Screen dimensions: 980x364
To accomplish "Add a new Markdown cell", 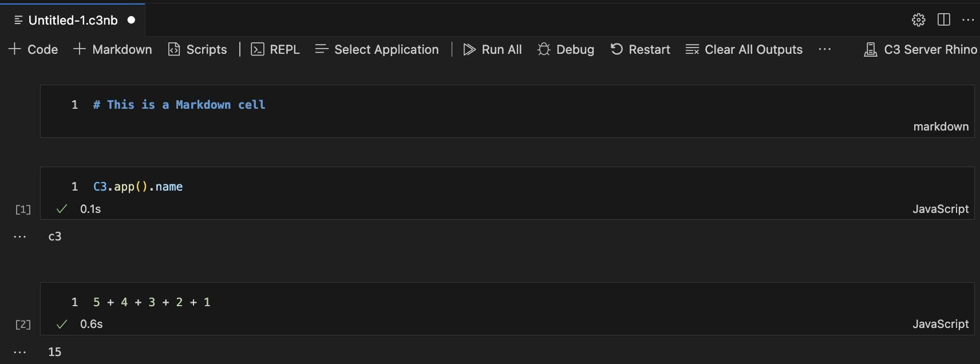I will (x=113, y=50).
